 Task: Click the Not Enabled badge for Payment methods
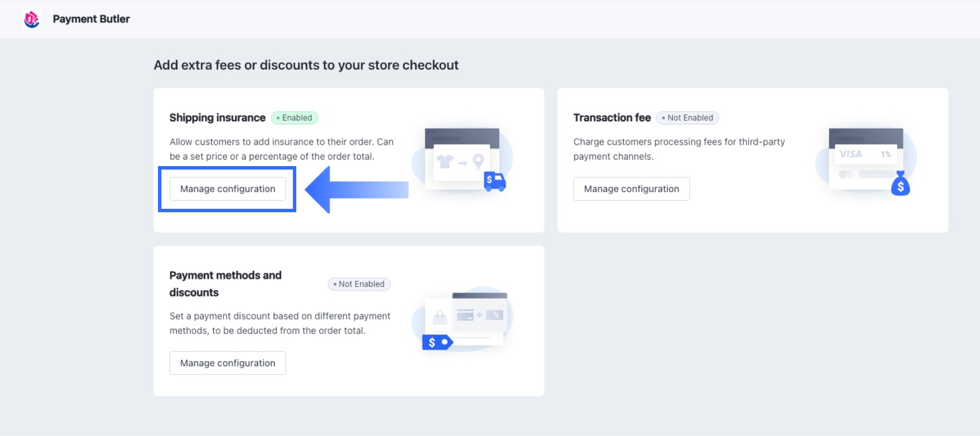click(359, 284)
